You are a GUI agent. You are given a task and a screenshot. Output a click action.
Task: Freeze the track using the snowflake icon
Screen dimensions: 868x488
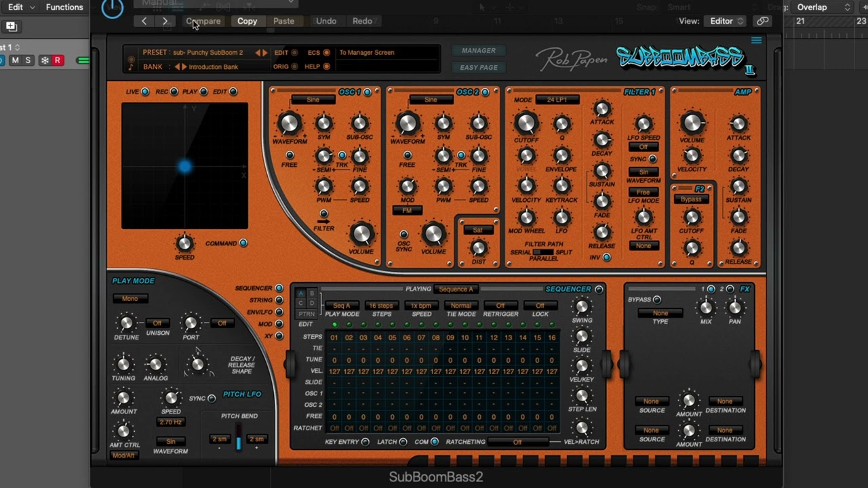pyautogui.click(x=45, y=60)
